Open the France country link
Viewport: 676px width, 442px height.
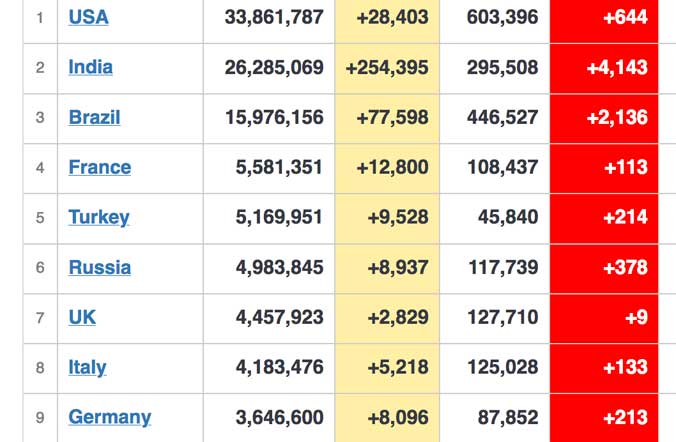(100, 167)
